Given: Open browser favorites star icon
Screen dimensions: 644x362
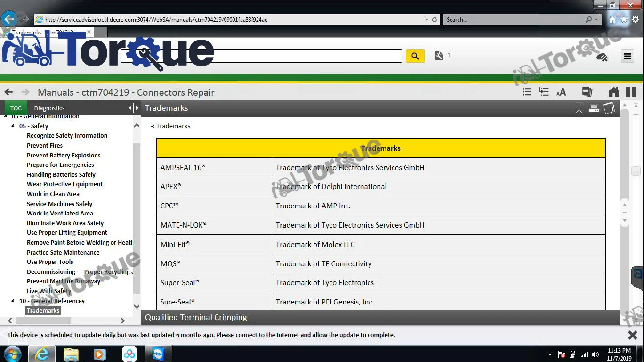Looking at the screenshot, I should pos(624,20).
